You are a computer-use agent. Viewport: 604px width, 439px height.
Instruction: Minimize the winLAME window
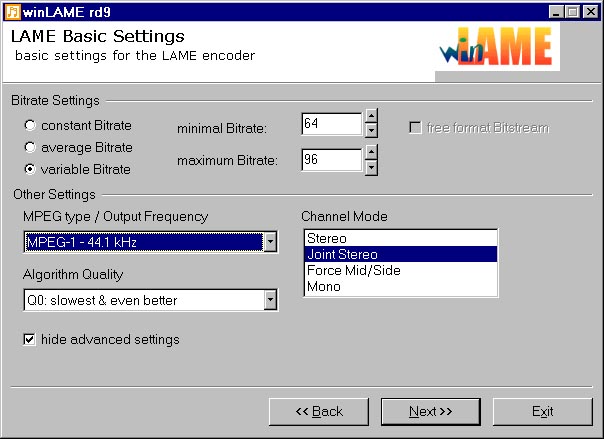click(x=556, y=12)
